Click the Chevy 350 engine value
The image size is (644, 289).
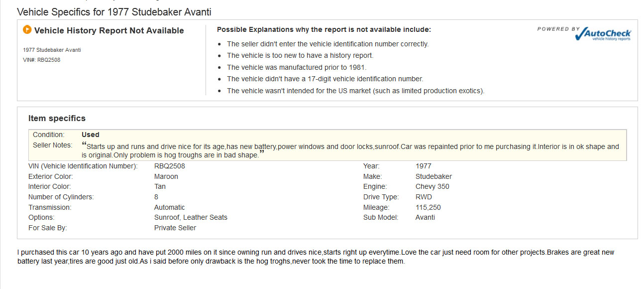point(432,186)
